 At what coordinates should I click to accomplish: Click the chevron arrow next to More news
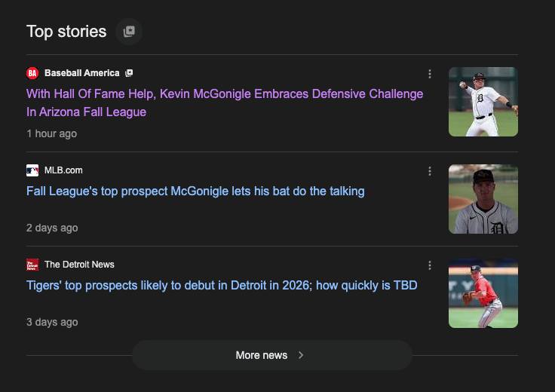[x=301, y=355]
